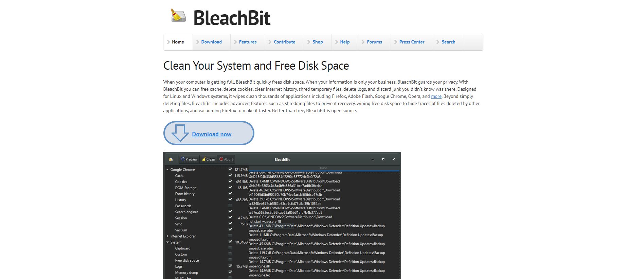This screenshot has height=279, width=644.
Task: Toggle the Vacuum checkbox
Action: [x=230, y=229]
